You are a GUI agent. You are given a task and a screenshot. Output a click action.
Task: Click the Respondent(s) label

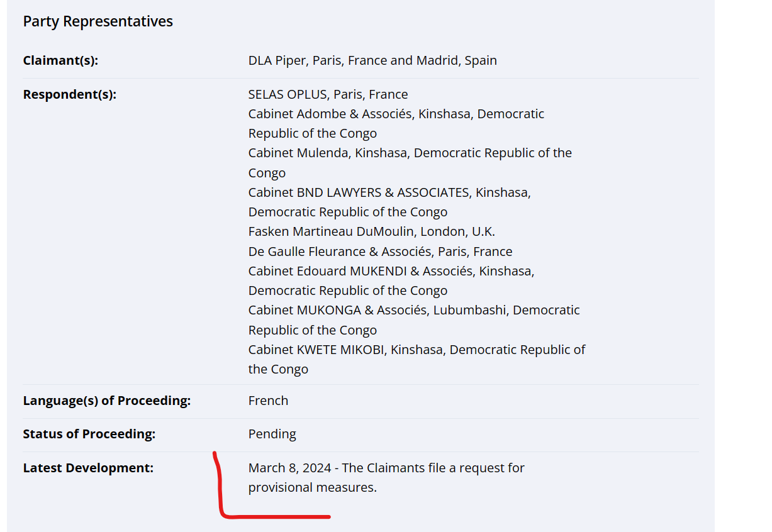click(x=69, y=94)
